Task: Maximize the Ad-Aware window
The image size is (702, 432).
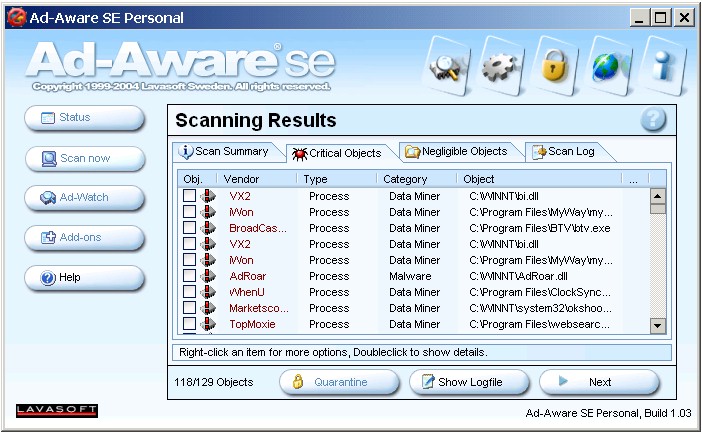Action: tap(660, 18)
